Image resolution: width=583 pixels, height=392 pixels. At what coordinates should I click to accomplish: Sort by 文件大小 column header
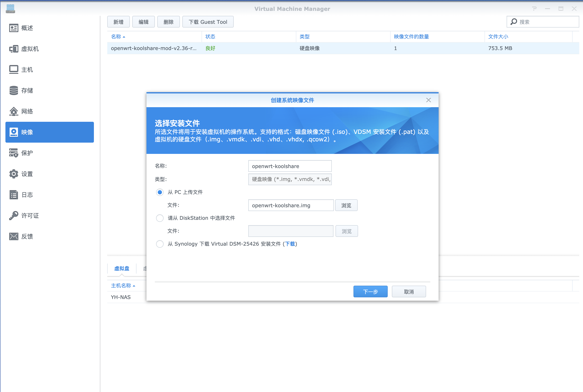529,36
